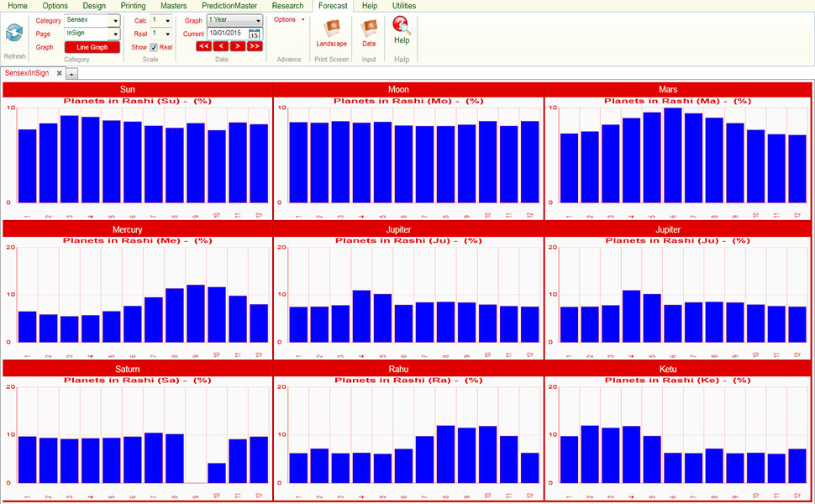Screen dimensions: 815x504
Task: Go to previous date with < button
Action: click(x=220, y=47)
